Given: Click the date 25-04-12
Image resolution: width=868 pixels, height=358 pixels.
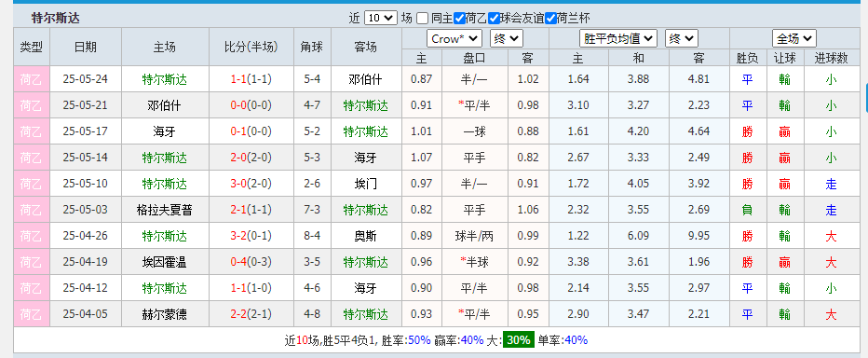Looking at the screenshot, I should [x=86, y=288].
